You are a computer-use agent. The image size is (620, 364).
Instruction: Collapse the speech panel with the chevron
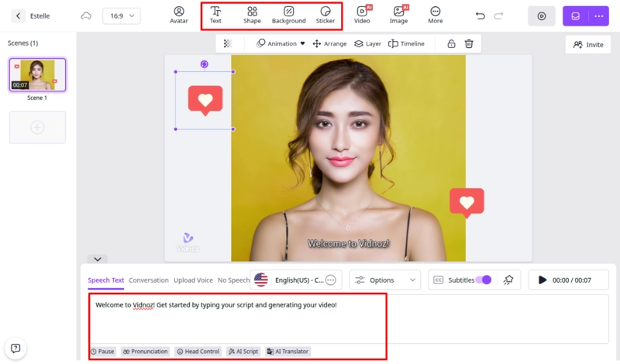point(98,259)
